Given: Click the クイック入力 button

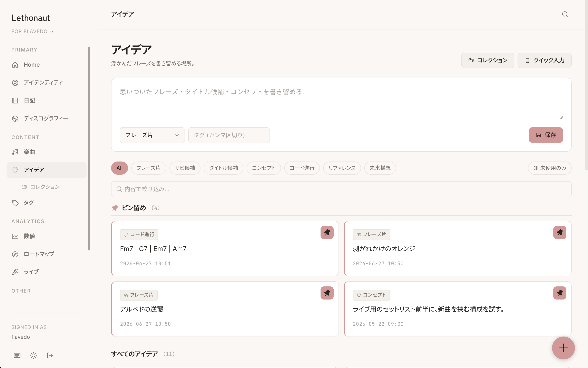Looking at the screenshot, I should [x=544, y=60].
